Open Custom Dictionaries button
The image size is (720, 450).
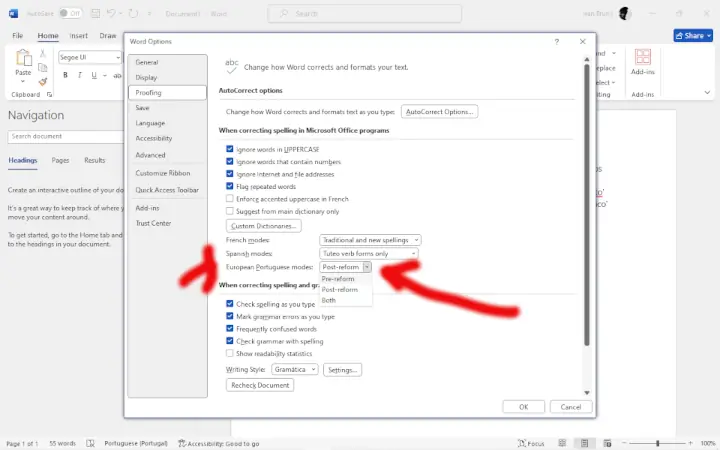[x=264, y=226]
